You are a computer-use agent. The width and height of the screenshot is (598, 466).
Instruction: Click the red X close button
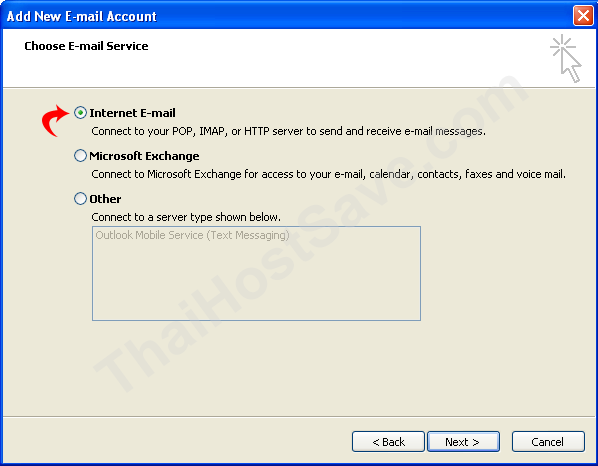point(583,16)
